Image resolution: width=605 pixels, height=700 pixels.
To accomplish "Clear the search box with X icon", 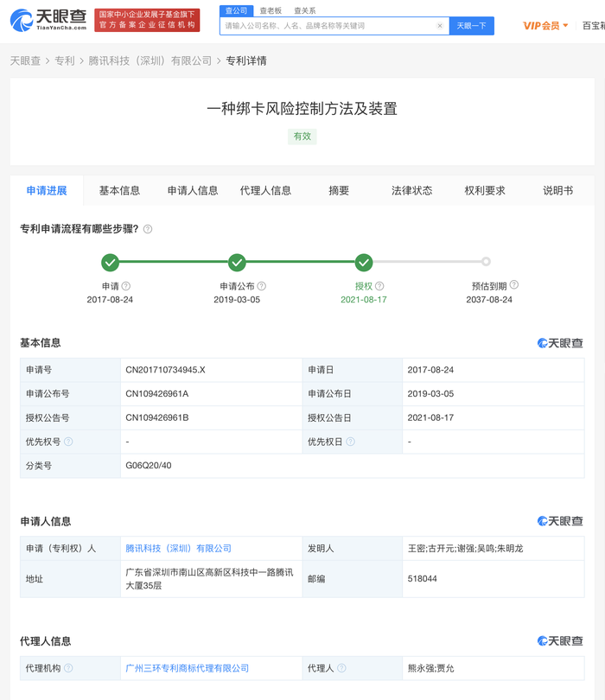I will click(x=440, y=26).
